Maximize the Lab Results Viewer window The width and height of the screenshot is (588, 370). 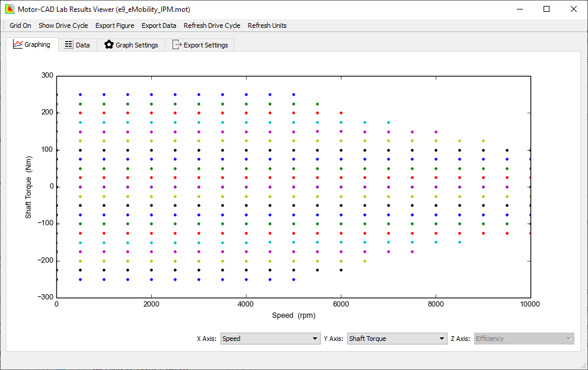(547, 9)
